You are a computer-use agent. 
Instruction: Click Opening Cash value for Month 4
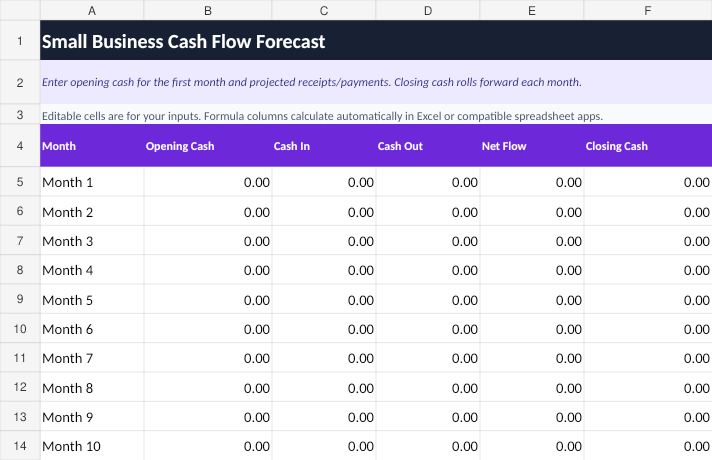tap(208, 270)
